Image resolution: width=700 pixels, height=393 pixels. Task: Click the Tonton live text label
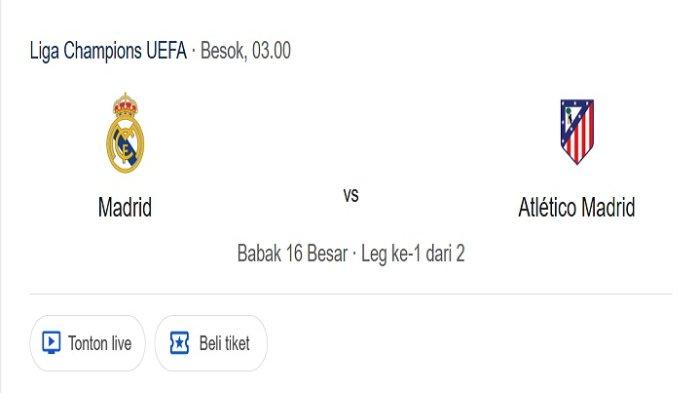pyautogui.click(x=100, y=343)
